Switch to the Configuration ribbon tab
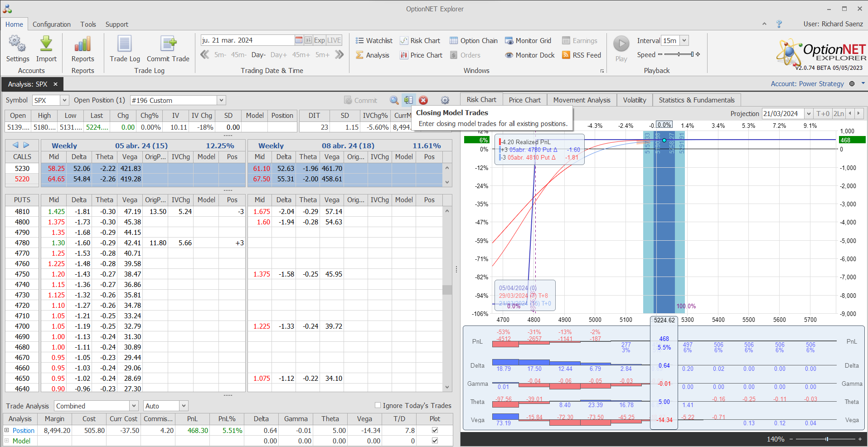This screenshot has width=868, height=447. click(52, 24)
